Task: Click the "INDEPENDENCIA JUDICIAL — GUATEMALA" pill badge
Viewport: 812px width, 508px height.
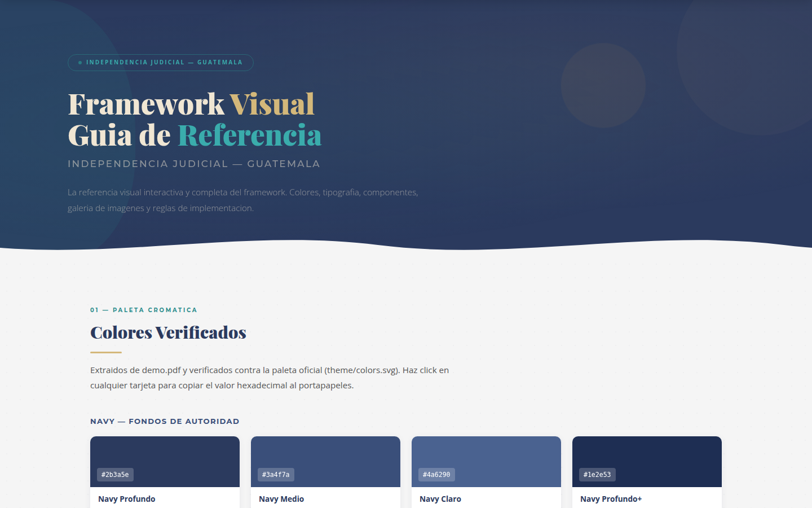Action: pyautogui.click(x=160, y=62)
